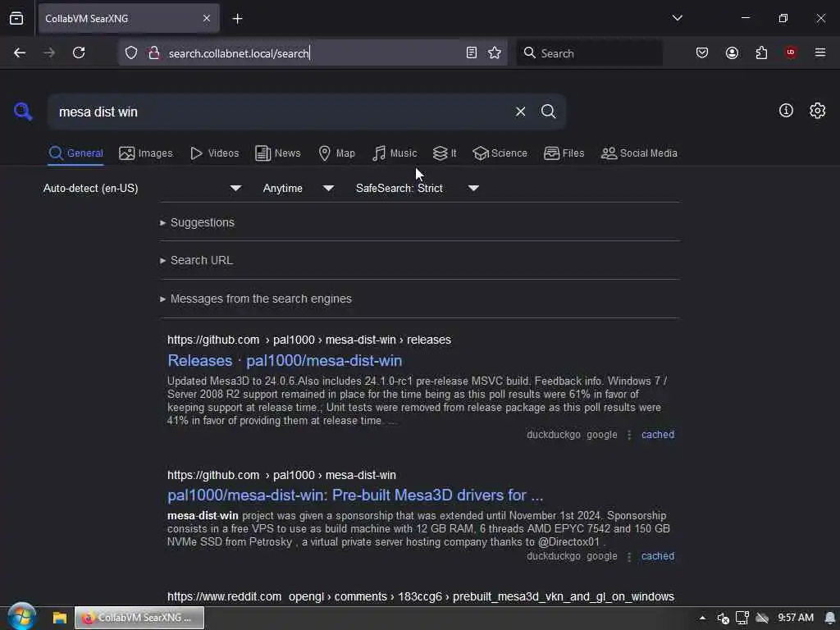Expand the Search URL section
The height and width of the screenshot is (630, 840).
click(x=196, y=260)
